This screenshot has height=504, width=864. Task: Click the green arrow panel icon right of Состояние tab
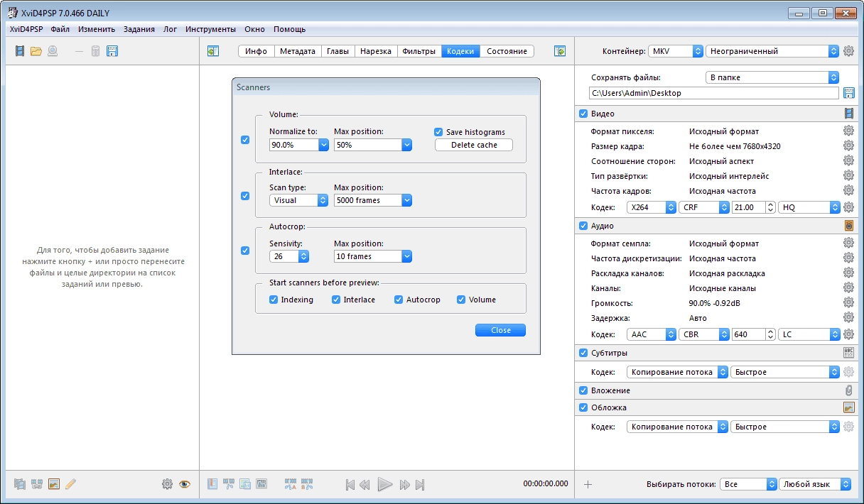pos(560,51)
